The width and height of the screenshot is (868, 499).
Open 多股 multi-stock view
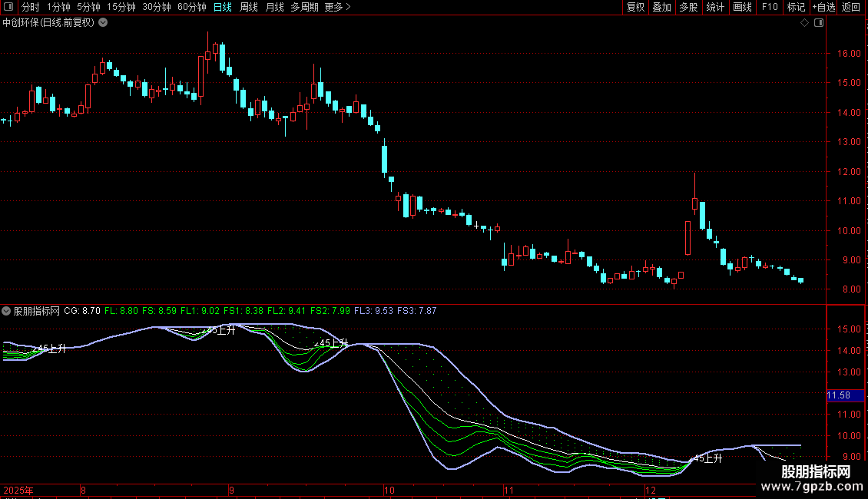pos(688,7)
